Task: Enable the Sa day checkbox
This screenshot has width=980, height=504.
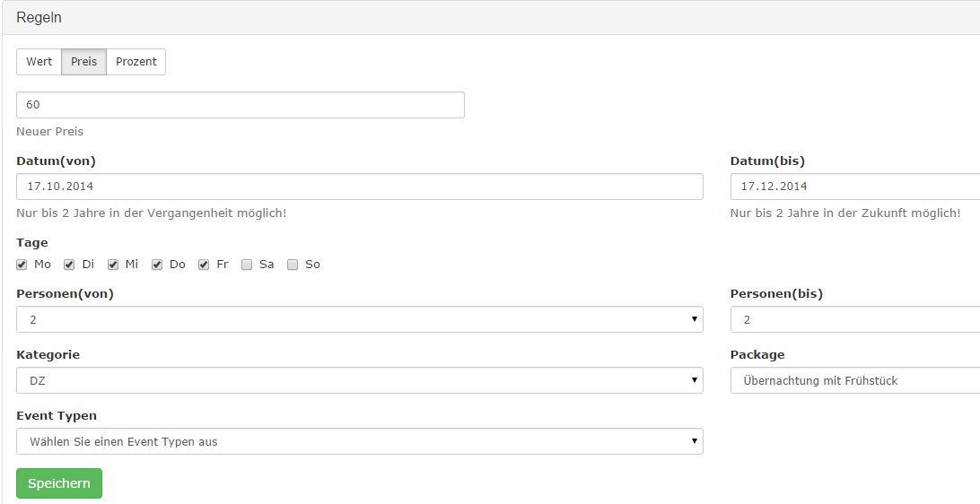Action: tap(247, 265)
